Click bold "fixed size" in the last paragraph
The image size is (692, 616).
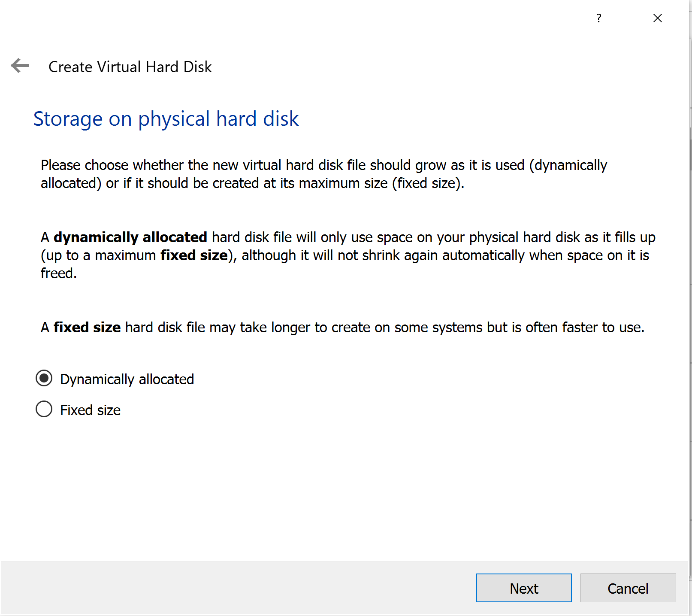[x=87, y=328]
